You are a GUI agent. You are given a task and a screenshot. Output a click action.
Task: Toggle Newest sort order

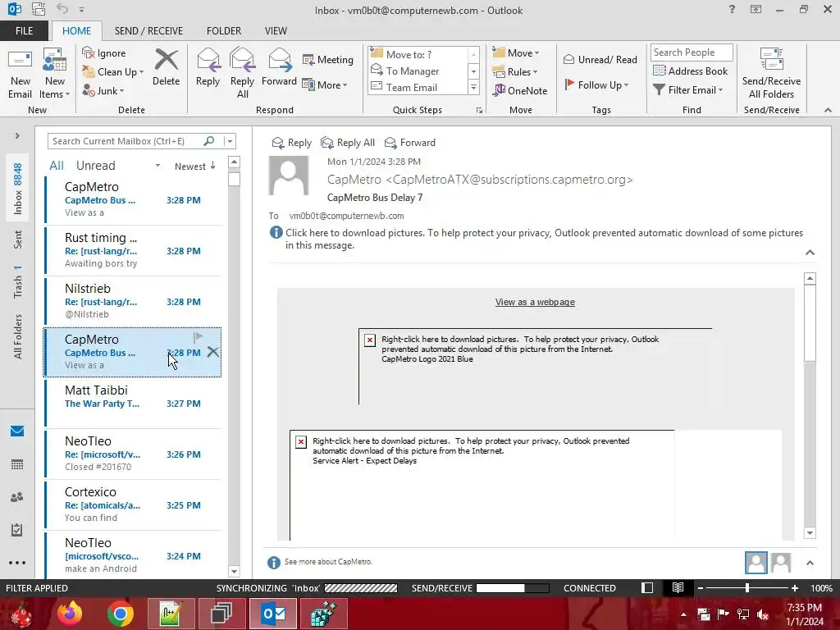tap(195, 166)
